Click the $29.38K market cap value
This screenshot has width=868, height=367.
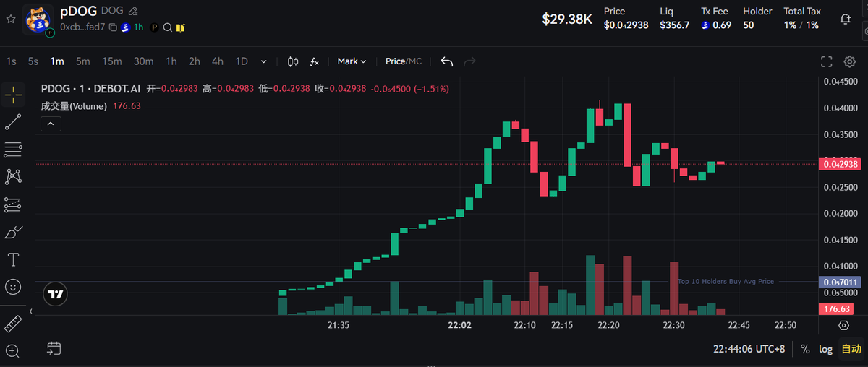click(x=567, y=20)
